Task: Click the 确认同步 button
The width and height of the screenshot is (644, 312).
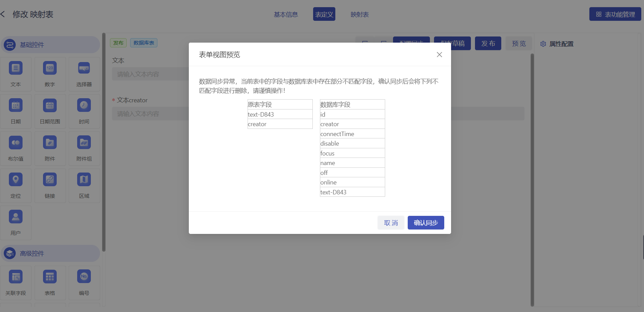Action: coord(426,223)
